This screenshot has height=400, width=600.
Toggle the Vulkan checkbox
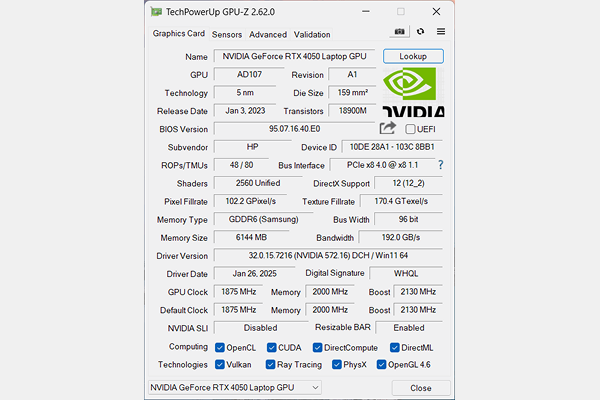click(x=220, y=364)
